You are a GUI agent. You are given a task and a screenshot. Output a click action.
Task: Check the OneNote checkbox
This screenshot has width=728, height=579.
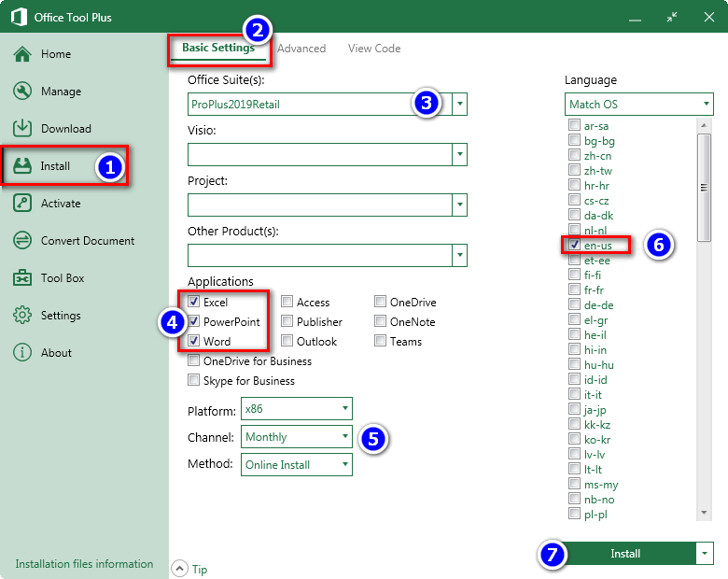380,321
